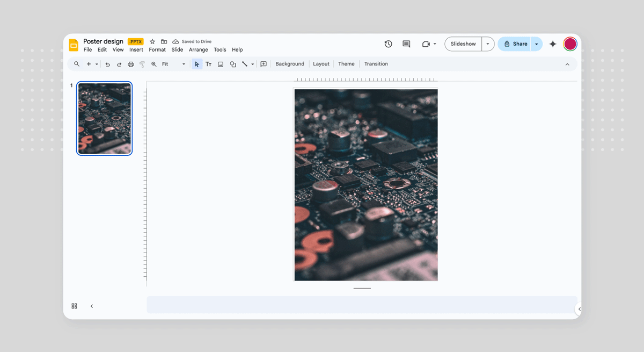Image resolution: width=644 pixels, height=352 pixels.
Task: Select the text box tool
Action: pyautogui.click(x=209, y=64)
